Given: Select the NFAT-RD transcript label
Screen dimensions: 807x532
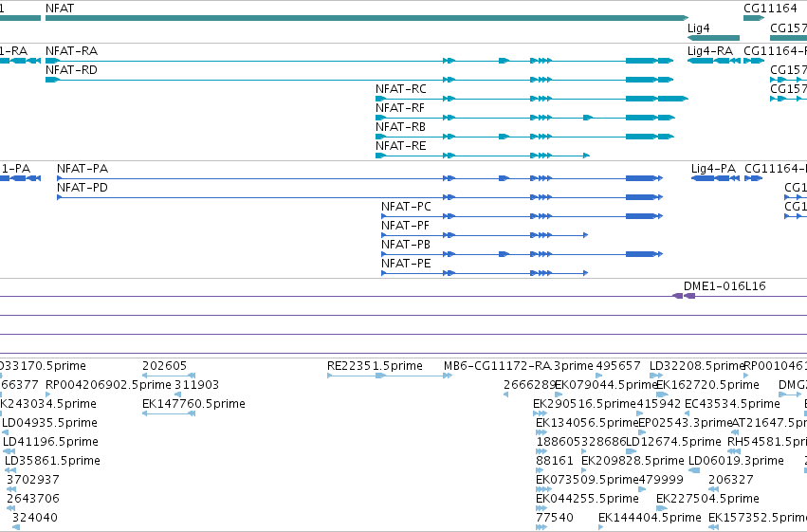Looking at the screenshot, I should click(x=71, y=70).
